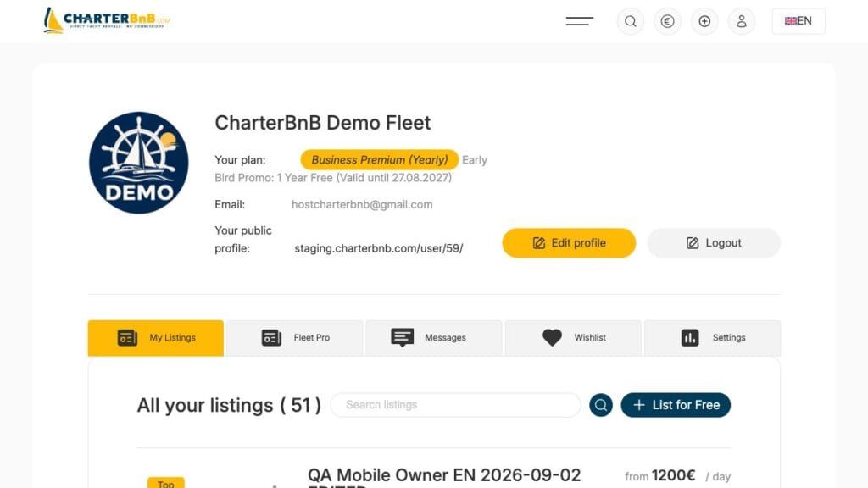Image resolution: width=868 pixels, height=488 pixels.
Task: Click the All your listings ( 51 ) heading
Action: [229, 406]
